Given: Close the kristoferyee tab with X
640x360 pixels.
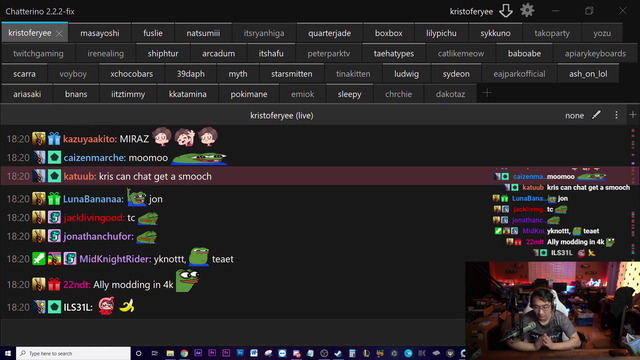Looking at the screenshot, I should tap(59, 33).
